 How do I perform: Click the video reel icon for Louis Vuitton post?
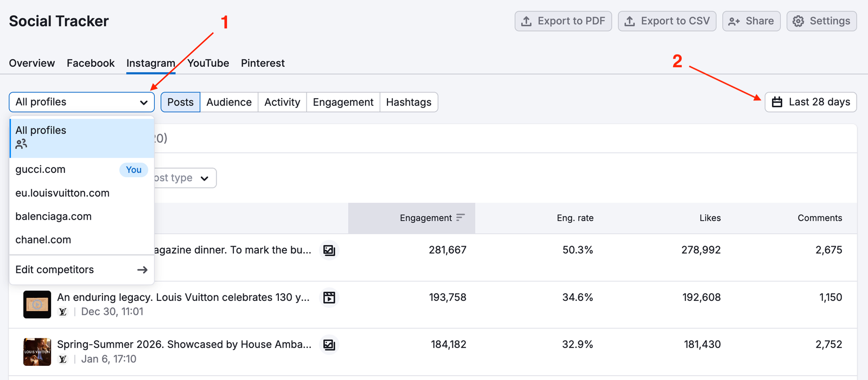point(329,298)
